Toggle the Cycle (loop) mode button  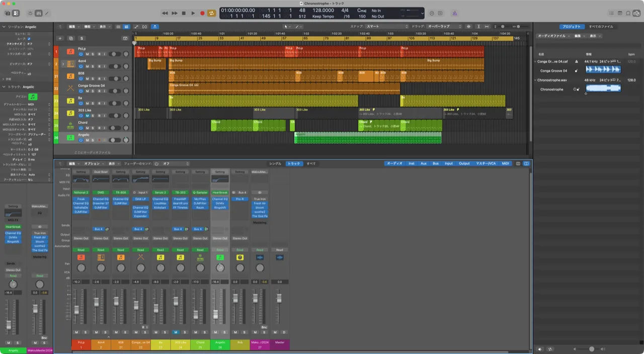(x=212, y=13)
